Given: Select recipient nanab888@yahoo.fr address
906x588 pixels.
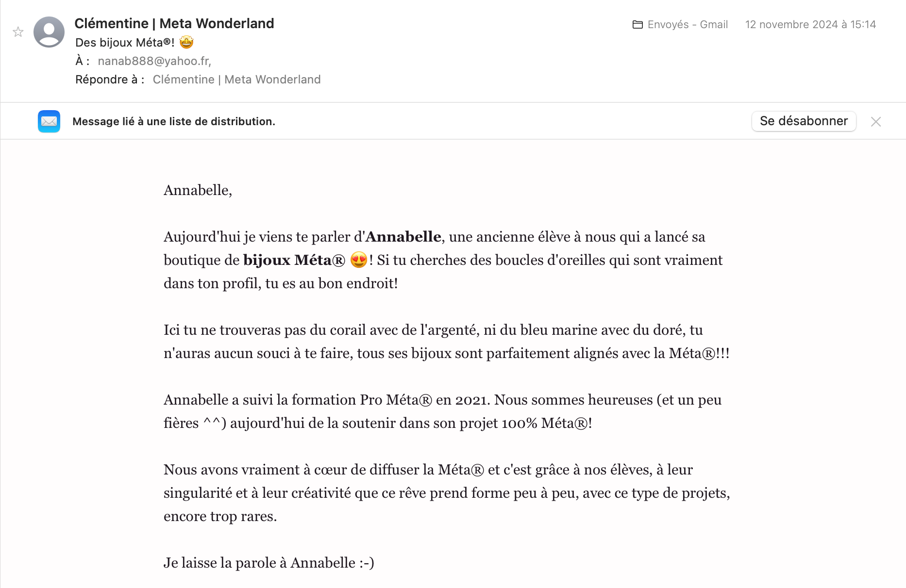Looking at the screenshot, I should 154,61.
